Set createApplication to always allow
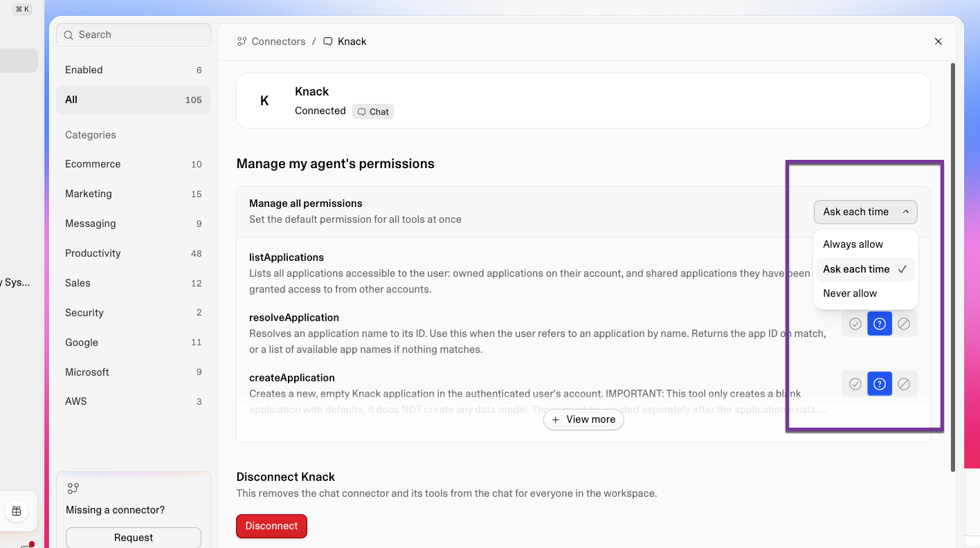980x548 pixels. coord(855,384)
